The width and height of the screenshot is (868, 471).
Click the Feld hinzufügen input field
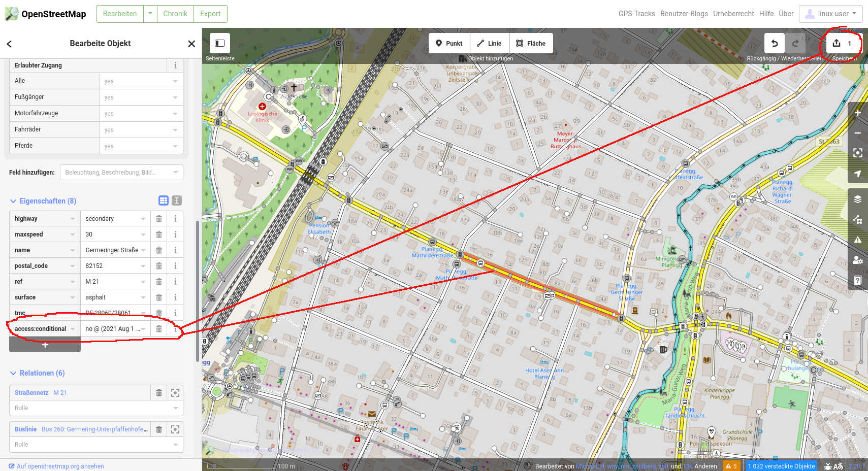(x=121, y=173)
